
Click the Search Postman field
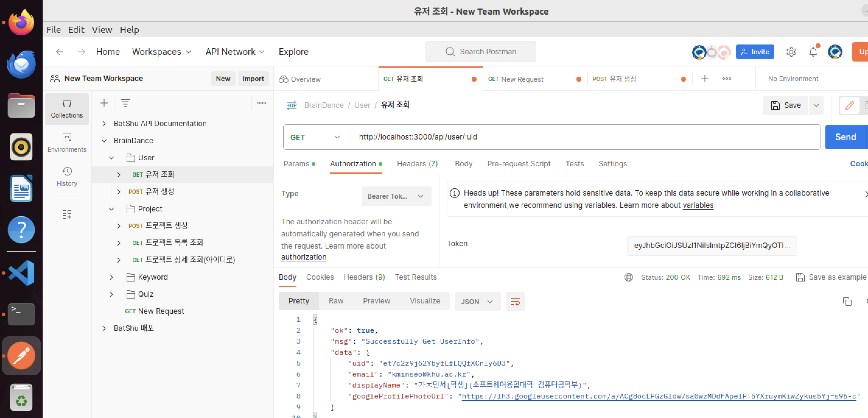point(481,51)
